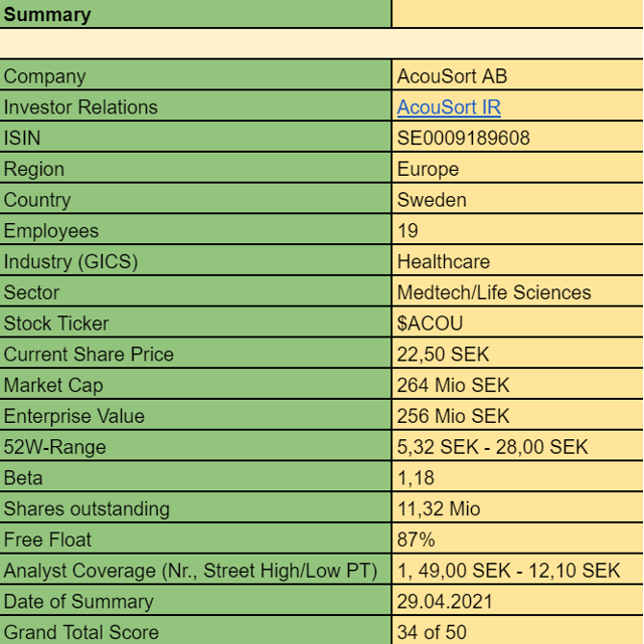The width and height of the screenshot is (644, 644).
Task: Open the AcouSort IR hyperlink
Action: (449, 108)
